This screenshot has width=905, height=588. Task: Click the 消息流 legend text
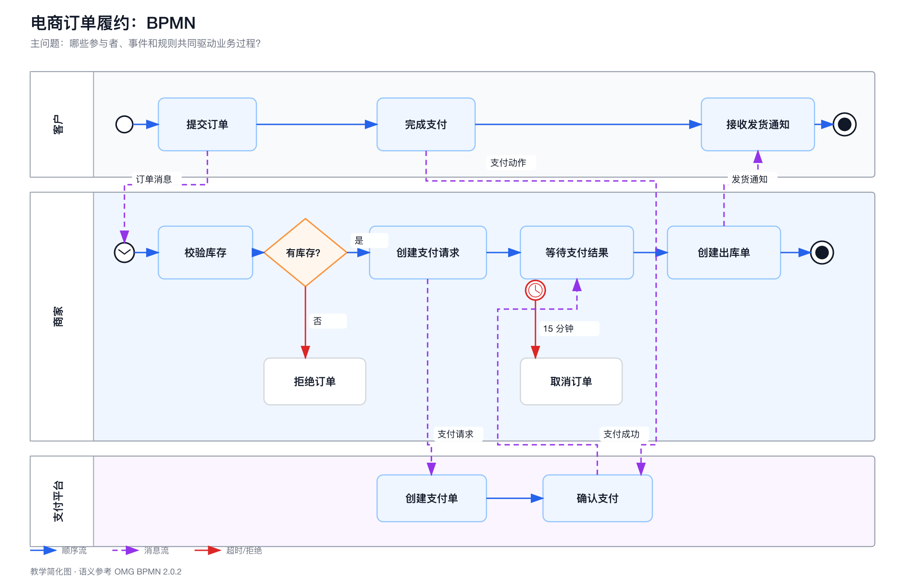click(x=156, y=550)
